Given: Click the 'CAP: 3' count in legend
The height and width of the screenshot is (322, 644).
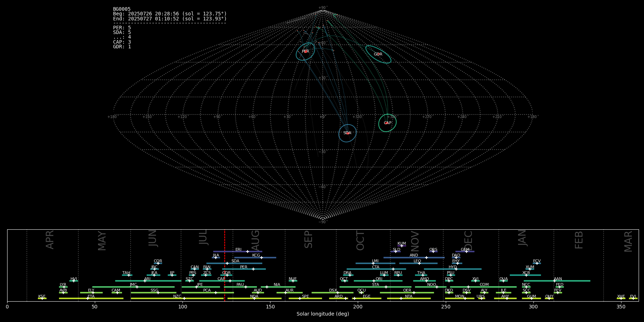Looking at the screenshot, I should 122,42.
